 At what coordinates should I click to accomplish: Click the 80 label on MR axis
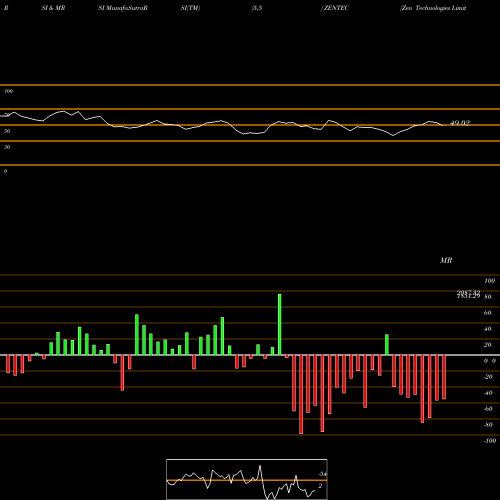pos(487,297)
